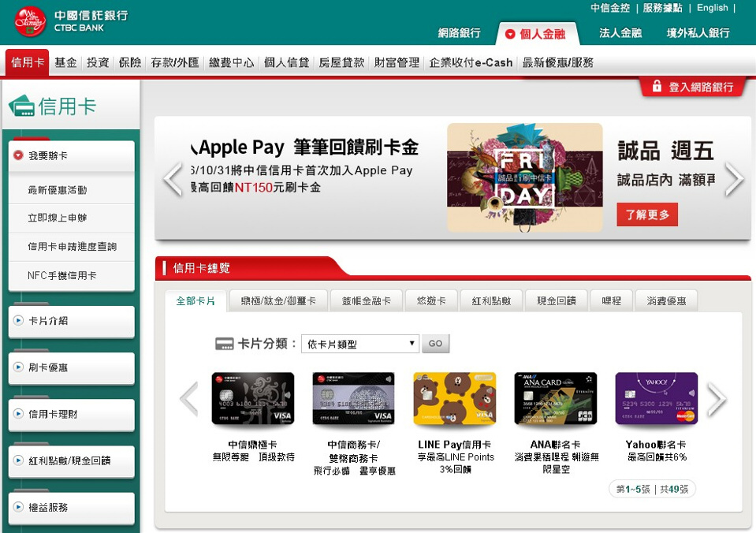The width and height of the screenshot is (756, 533).
Task: Select the 哩程 card tab
Action: point(612,301)
